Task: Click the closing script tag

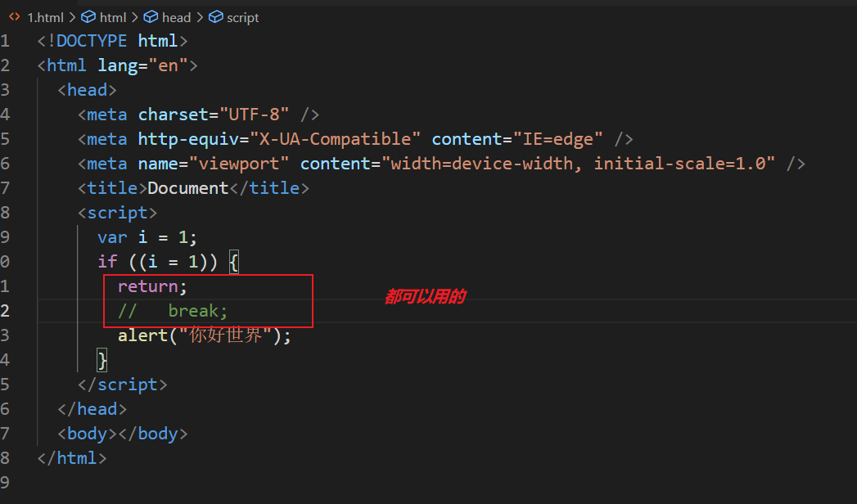Action: click(123, 385)
